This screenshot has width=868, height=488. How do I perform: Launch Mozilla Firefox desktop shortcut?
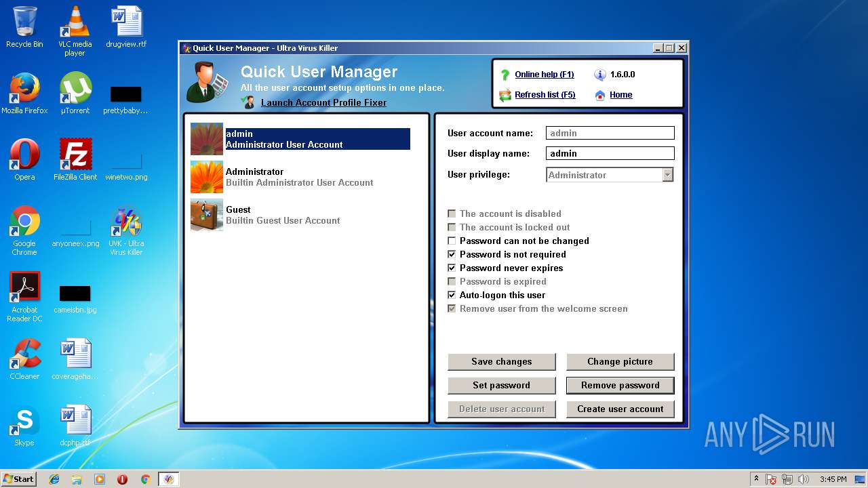pyautogui.click(x=24, y=94)
